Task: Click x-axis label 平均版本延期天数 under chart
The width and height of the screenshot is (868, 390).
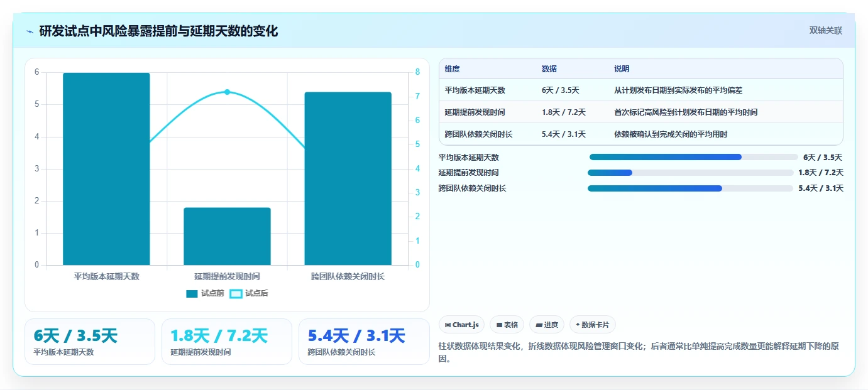Action: tap(106, 276)
